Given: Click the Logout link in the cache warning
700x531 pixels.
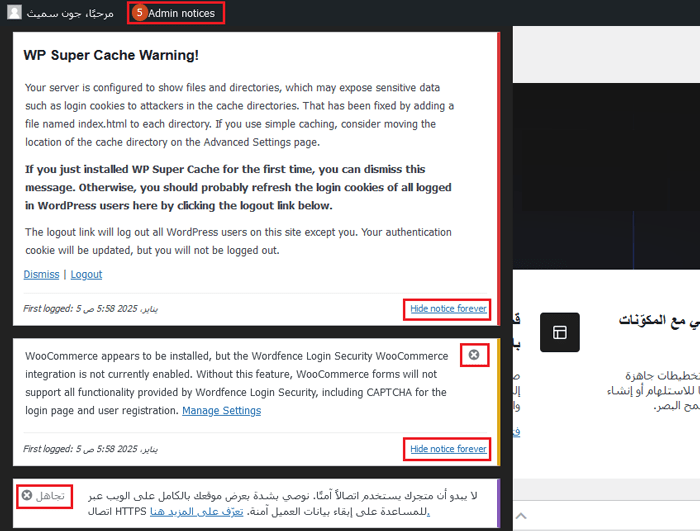Looking at the screenshot, I should pyautogui.click(x=86, y=274).
